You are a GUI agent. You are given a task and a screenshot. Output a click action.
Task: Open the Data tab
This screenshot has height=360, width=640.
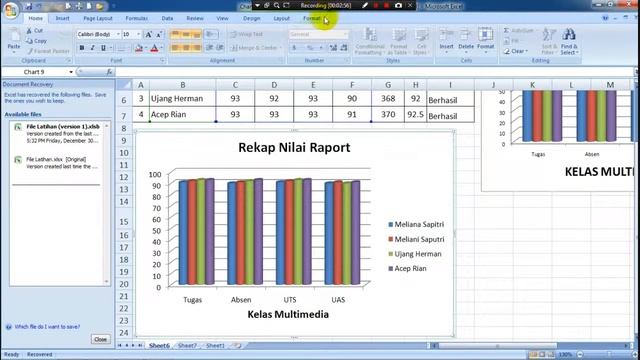tap(167, 18)
